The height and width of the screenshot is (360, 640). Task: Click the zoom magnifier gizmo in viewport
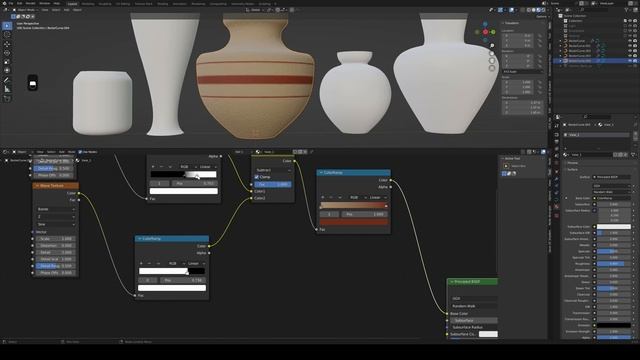(x=492, y=46)
